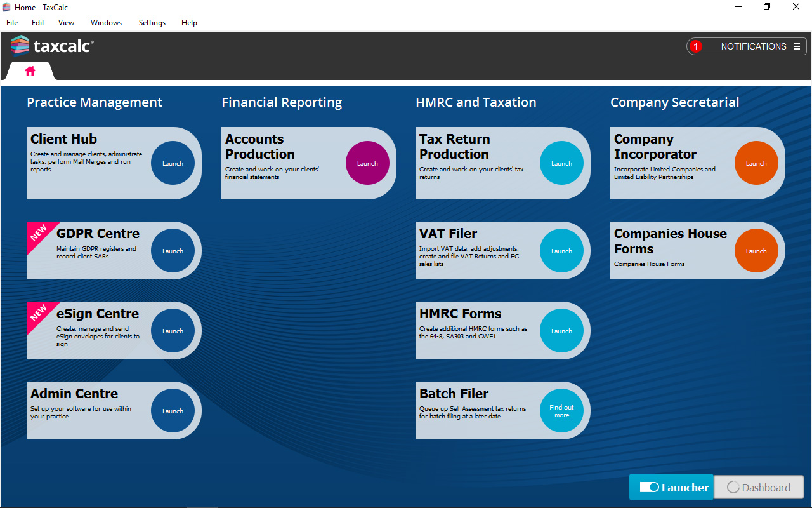Click the Home tab icon
Screen dimensions: 812x508
point(30,71)
